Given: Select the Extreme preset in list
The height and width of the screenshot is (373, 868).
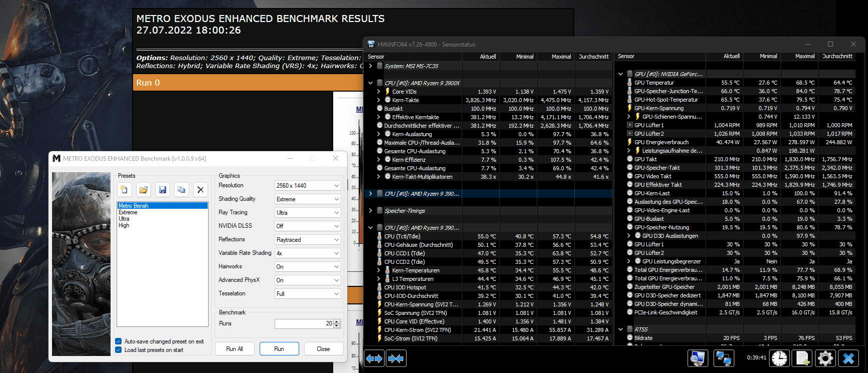Looking at the screenshot, I should pos(128,212).
